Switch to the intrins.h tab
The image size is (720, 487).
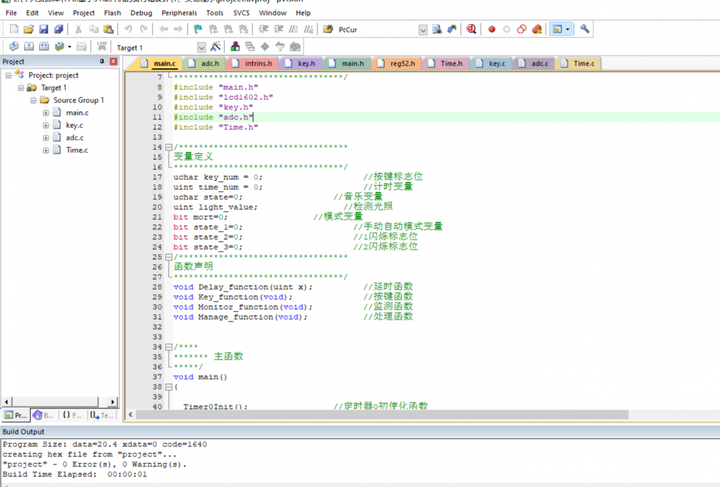pos(253,63)
